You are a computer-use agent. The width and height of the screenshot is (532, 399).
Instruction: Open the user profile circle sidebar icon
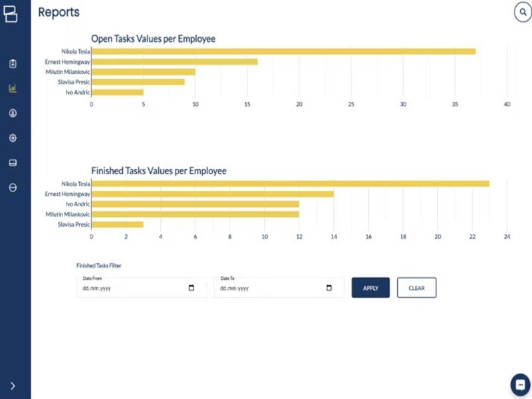pos(13,113)
